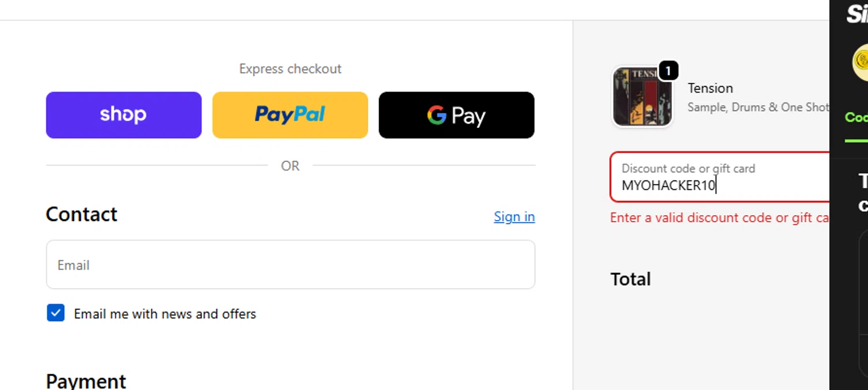Click the Payment section heading
Viewport: 868px width, 390px height.
(x=86, y=381)
